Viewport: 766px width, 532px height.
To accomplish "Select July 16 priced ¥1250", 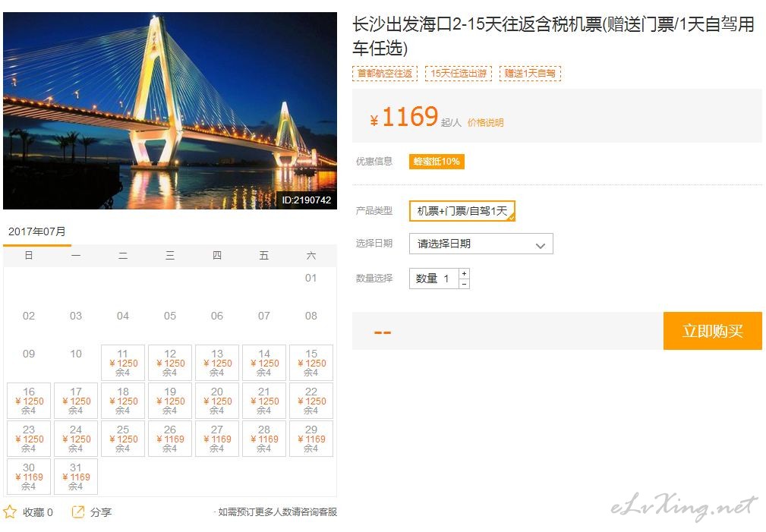I will [29, 401].
